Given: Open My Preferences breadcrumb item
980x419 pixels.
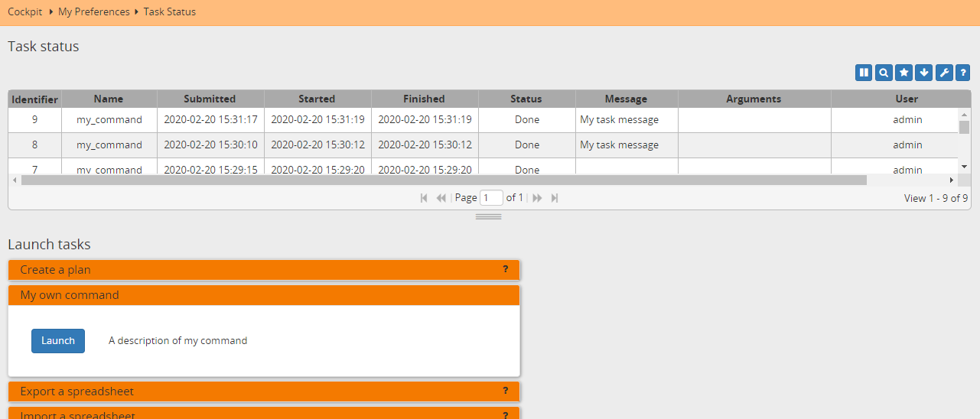Looking at the screenshot, I should [93, 12].
